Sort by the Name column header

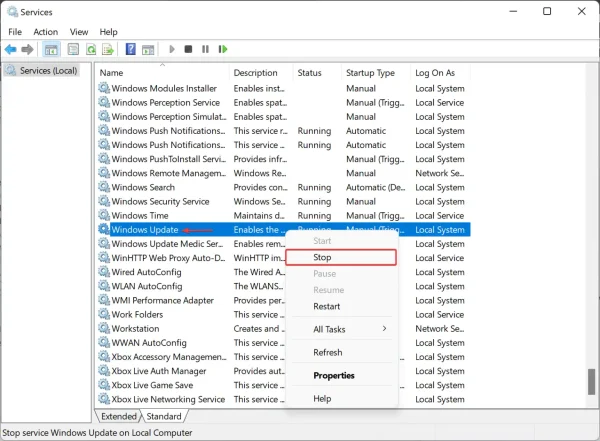(163, 73)
